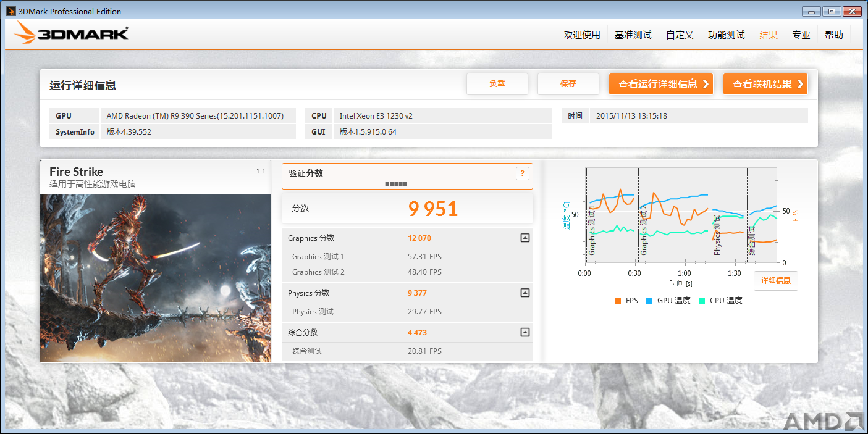Collapse the Physics 分数 section
Image resolution: width=868 pixels, height=434 pixels.
pyautogui.click(x=525, y=293)
